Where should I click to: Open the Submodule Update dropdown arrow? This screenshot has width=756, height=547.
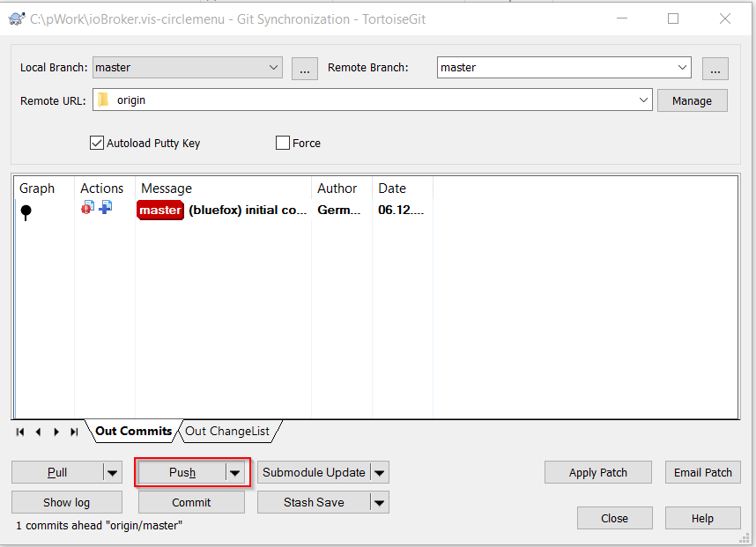[x=380, y=473]
